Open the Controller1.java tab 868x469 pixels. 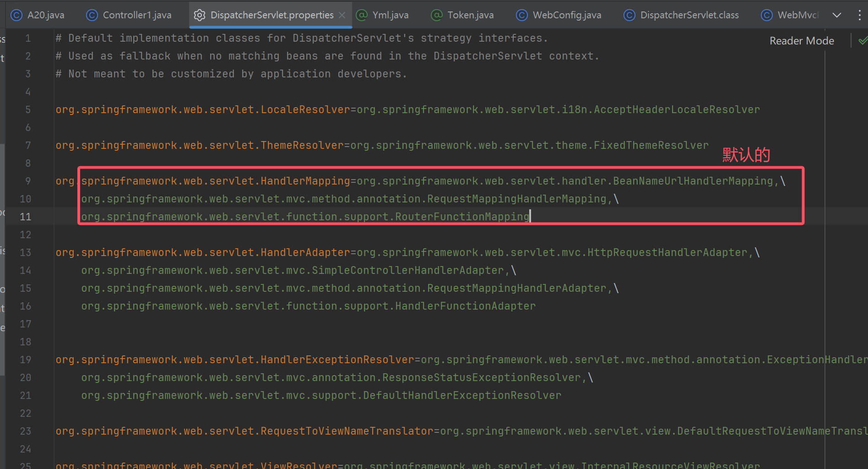click(129, 15)
